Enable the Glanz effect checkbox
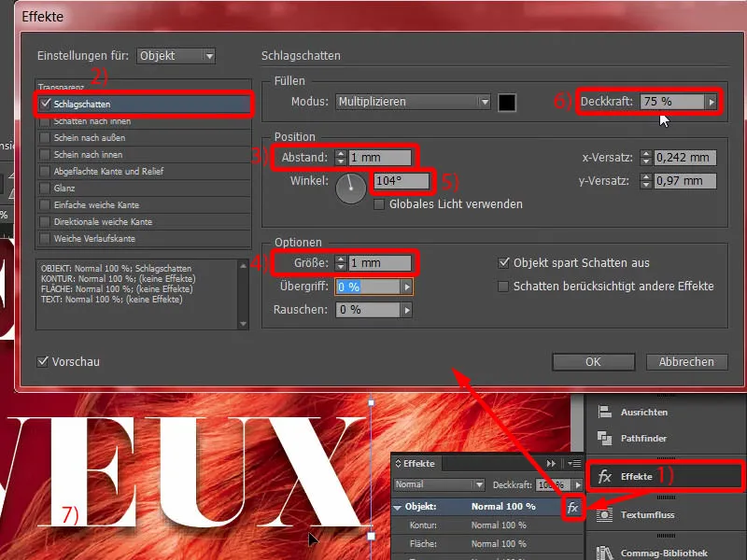 pos(45,189)
